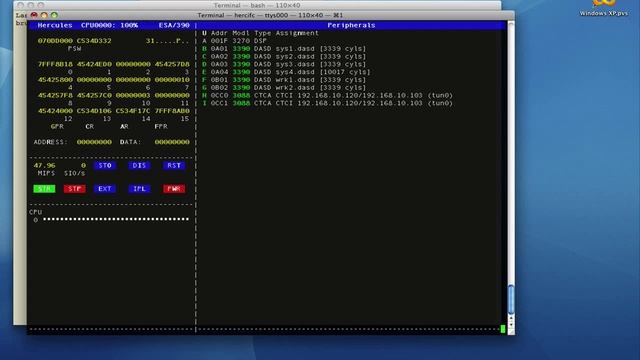Click device row H 0CC0 CTCA

[x=327, y=95]
